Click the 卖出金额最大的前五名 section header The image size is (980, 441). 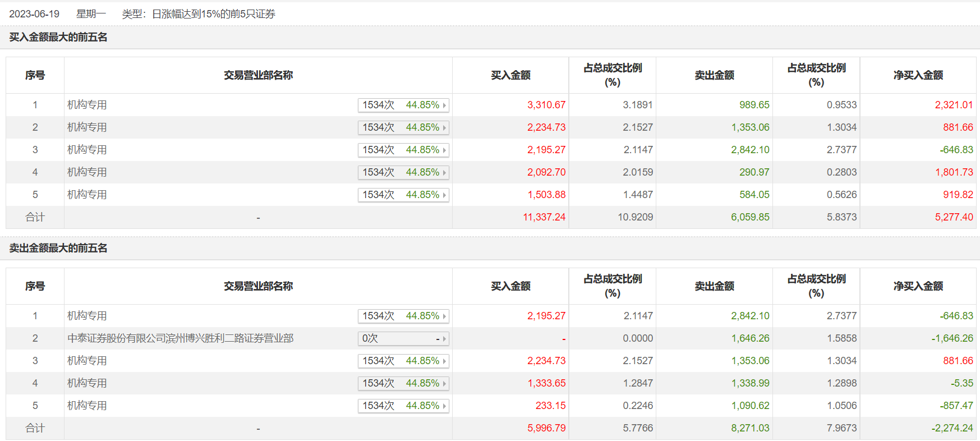click(x=58, y=248)
